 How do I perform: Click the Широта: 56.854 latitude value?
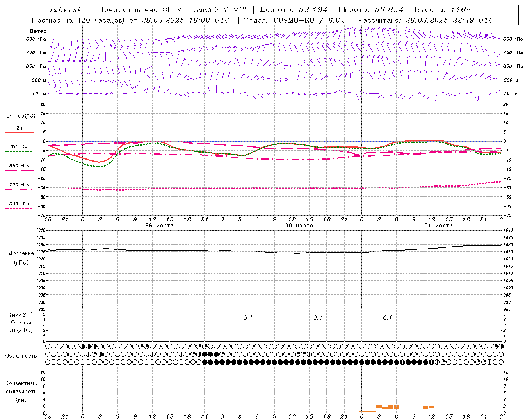pyautogui.click(x=371, y=10)
